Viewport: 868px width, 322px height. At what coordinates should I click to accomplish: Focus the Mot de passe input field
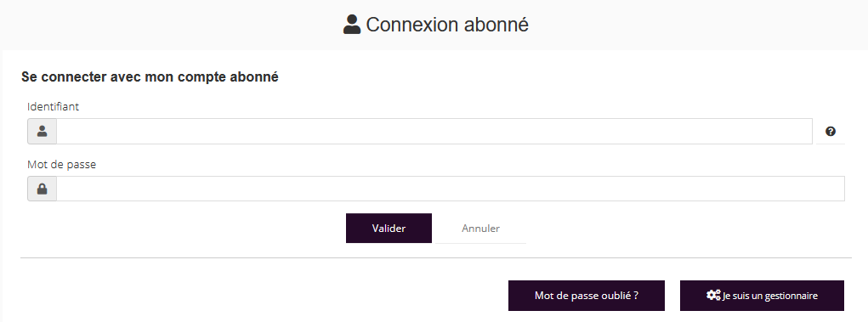(450, 189)
